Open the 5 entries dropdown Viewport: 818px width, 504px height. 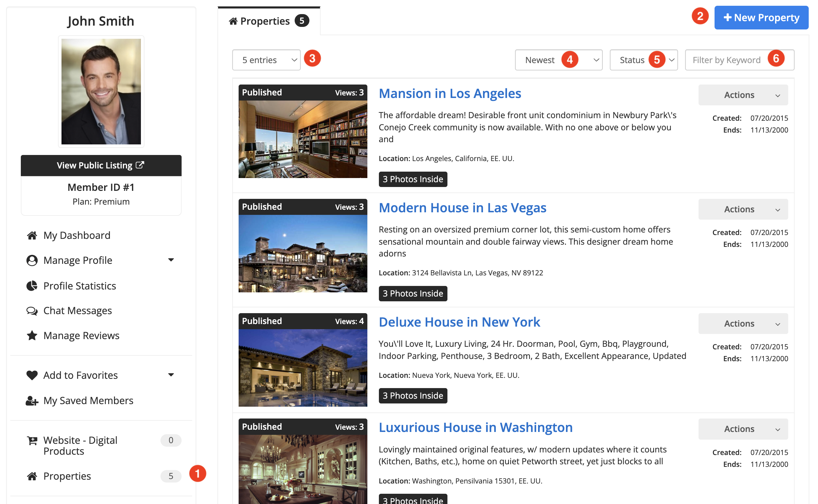(x=266, y=60)
